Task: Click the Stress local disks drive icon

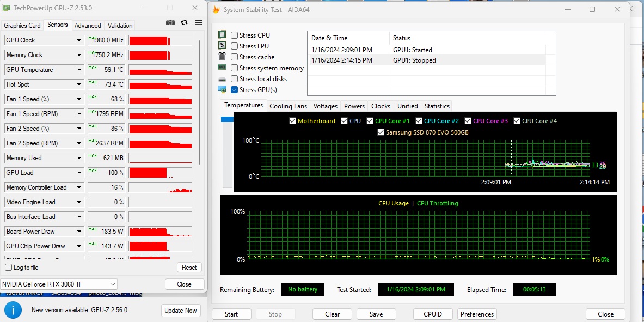Action: click(x=222, y=78)
